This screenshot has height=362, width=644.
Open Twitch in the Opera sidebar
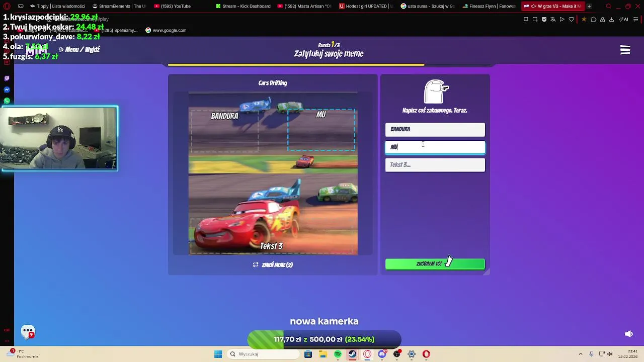coord(7,78)
